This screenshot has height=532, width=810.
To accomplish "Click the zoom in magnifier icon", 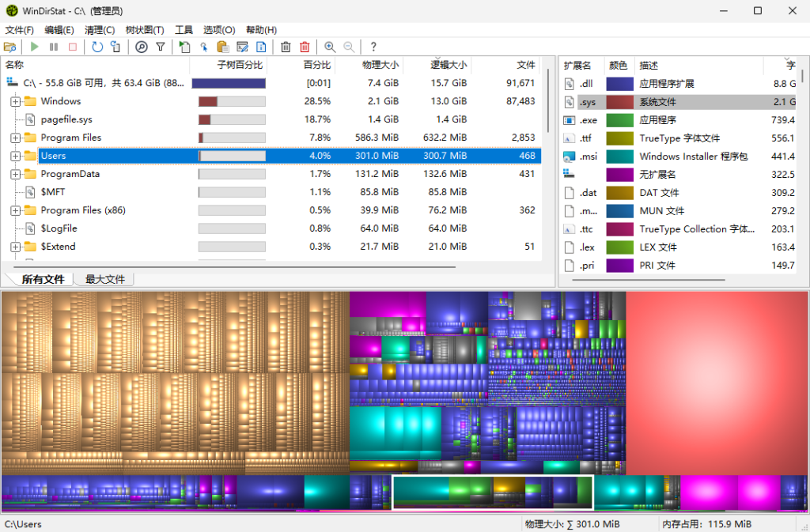I will click(x=330, y=47).
